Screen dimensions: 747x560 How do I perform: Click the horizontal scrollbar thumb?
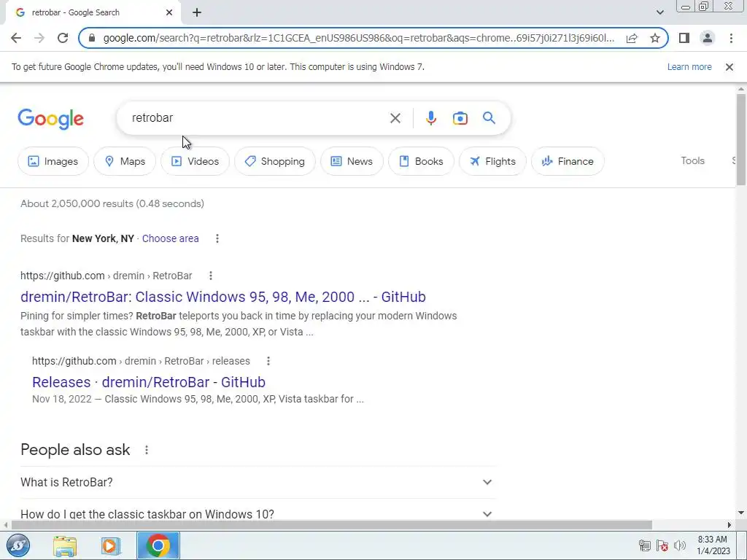point(332,525)
